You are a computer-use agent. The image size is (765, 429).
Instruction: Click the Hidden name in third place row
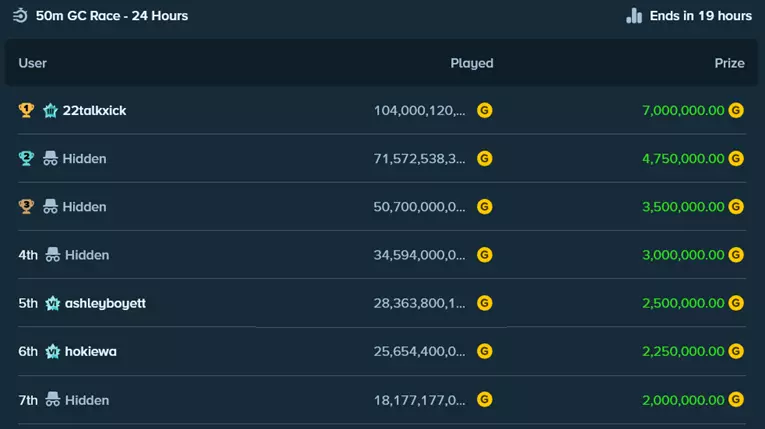pyautogui.click(x=84, y=207)
